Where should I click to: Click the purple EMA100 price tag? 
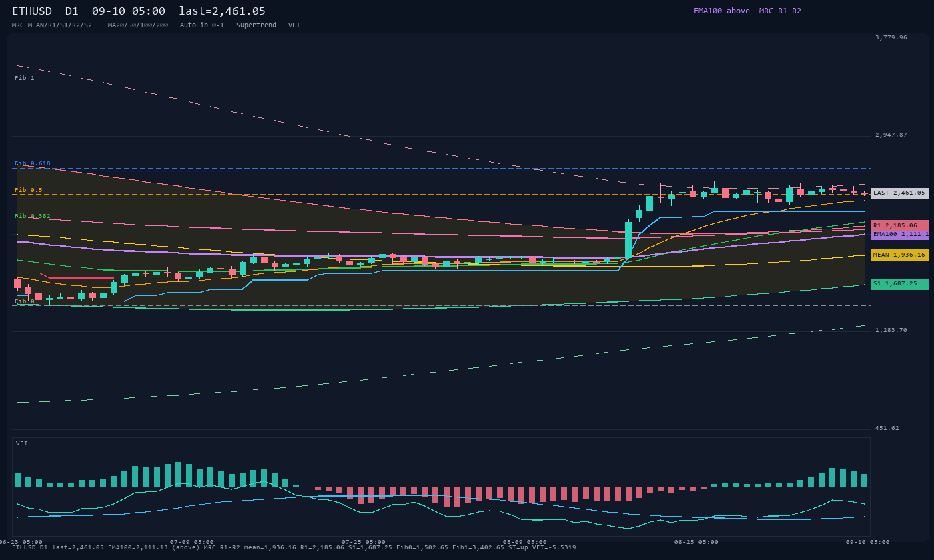900,234
